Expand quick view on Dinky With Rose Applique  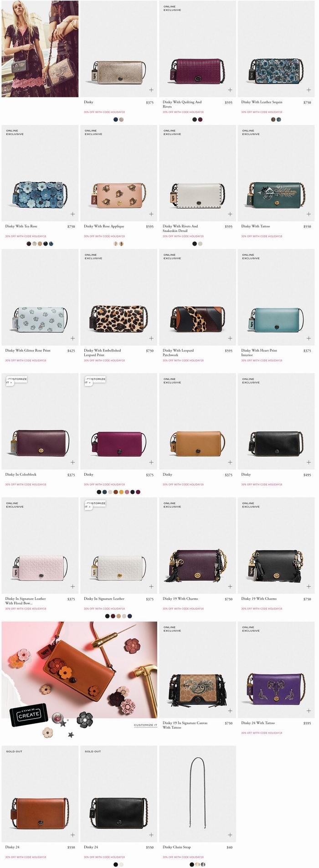[151, 214]
